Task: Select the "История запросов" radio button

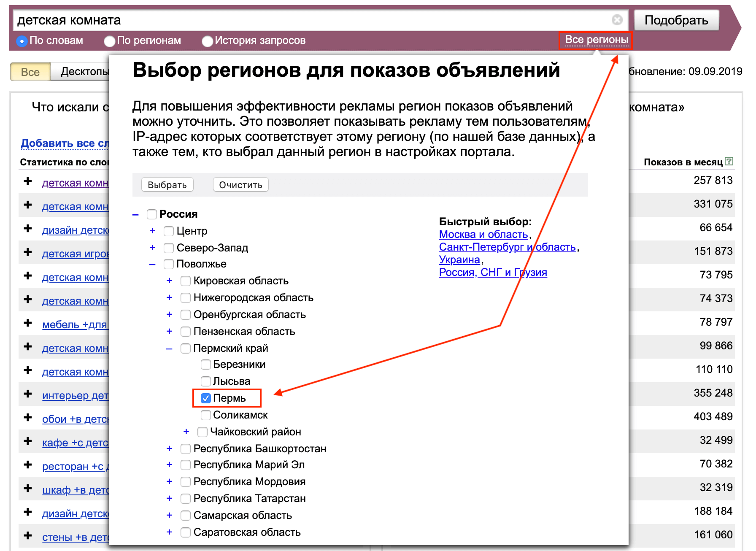Action: pos(207,41)
